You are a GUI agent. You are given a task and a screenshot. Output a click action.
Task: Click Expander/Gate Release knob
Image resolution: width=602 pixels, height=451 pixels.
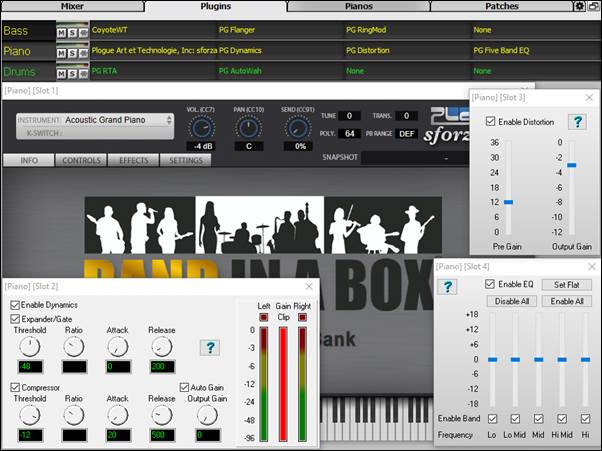162,347
